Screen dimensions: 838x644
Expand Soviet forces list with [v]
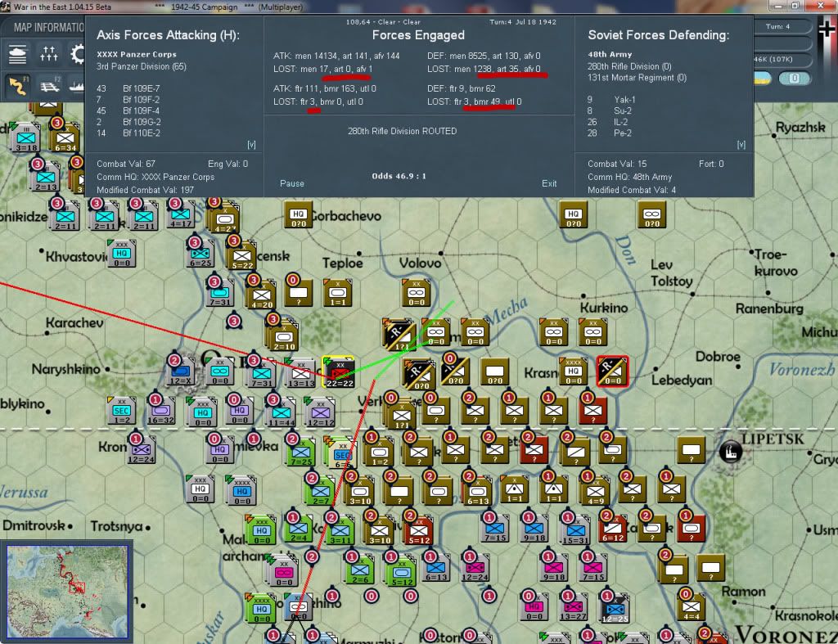click(741, 145)
